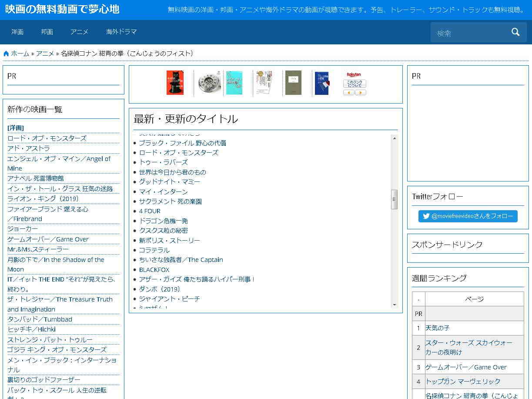Viewport: 532px width, 399px height.
Task: Open ranking スター・ウォーズ スカイウォーカーの夜明け
Action: [469, 347]
